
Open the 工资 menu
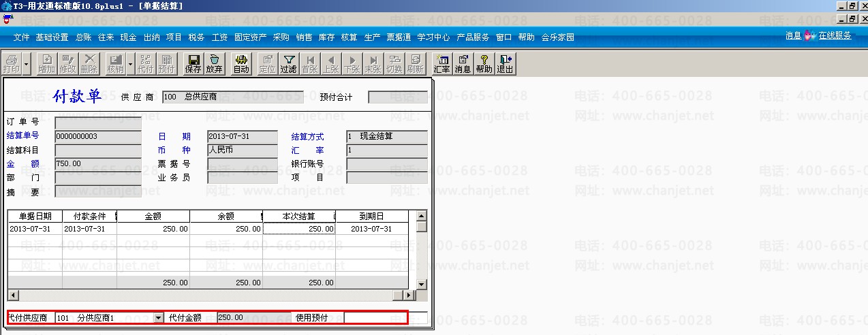219,37
